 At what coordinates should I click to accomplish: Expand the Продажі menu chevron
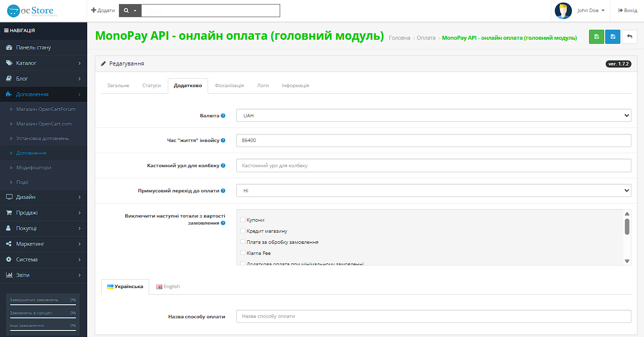pos(80,213)
